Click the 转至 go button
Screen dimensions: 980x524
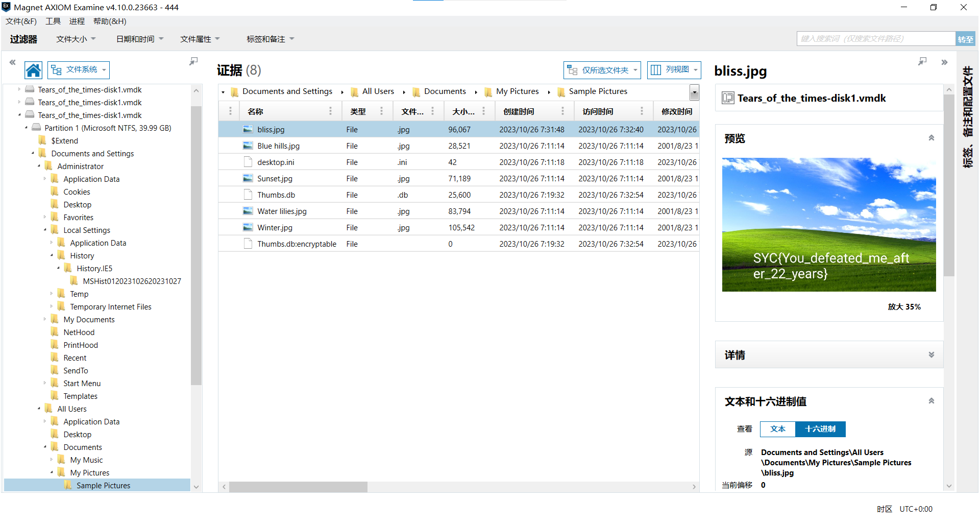[965, 39]
